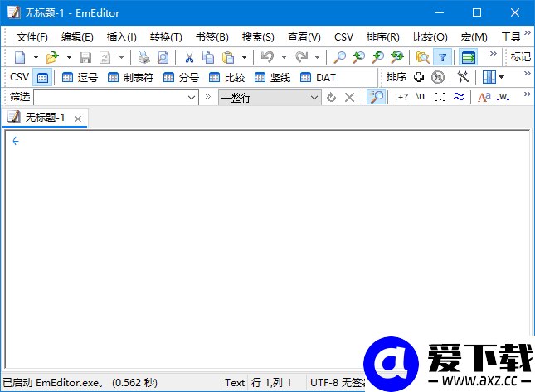Toggle escape sequence \n option
Screen dimensions: 535x392
421,97
